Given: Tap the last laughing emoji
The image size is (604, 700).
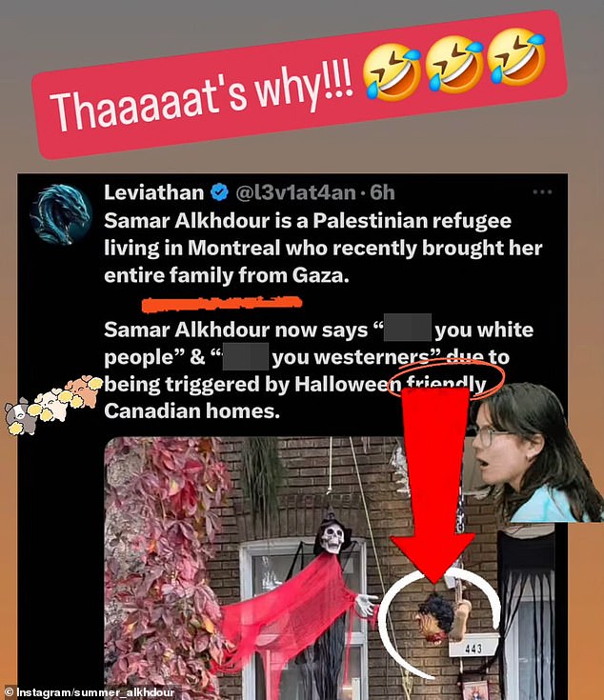Looking at the screenshot, I should coord(516,57).
